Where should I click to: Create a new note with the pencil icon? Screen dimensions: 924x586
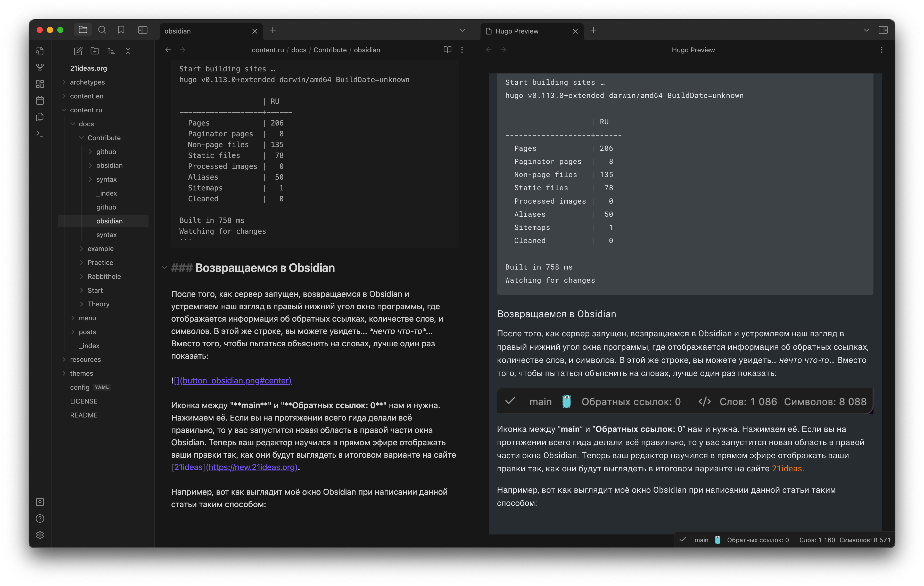[78, 51]
